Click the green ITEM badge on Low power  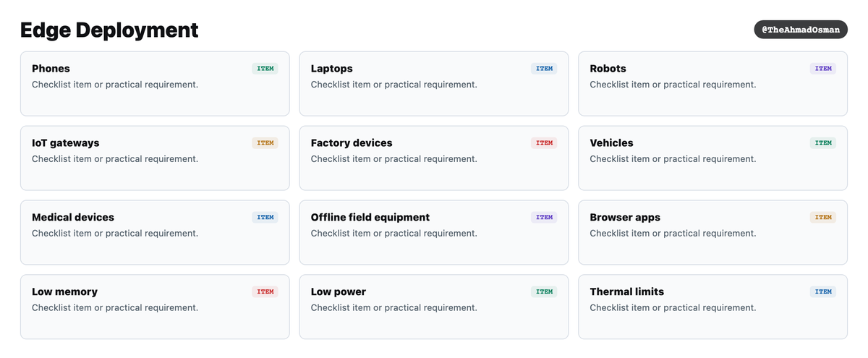544,292
